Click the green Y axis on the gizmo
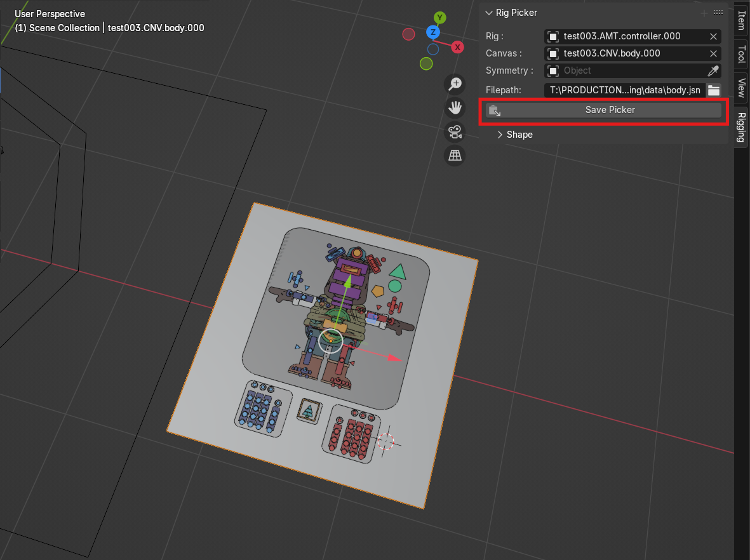750x560 pixels. [x=439, y=18]
